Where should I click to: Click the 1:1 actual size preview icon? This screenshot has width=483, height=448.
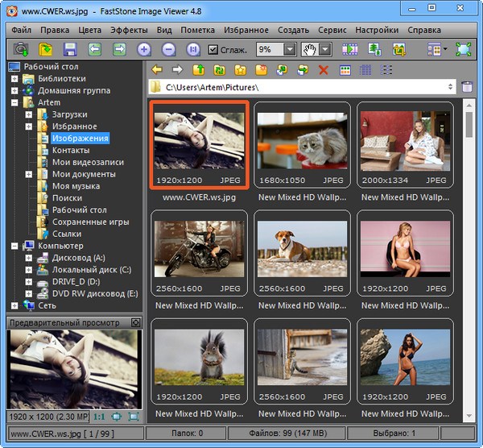tap(99, 417)
